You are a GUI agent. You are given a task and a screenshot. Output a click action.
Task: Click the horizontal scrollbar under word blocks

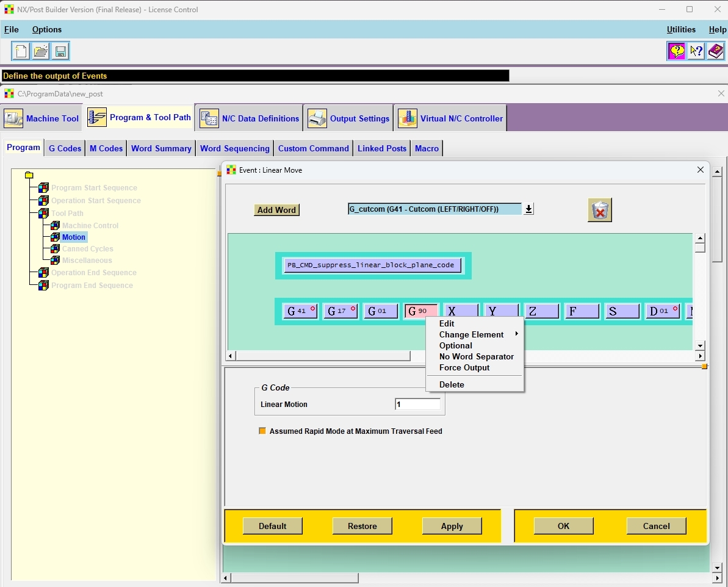click(323, 356)
